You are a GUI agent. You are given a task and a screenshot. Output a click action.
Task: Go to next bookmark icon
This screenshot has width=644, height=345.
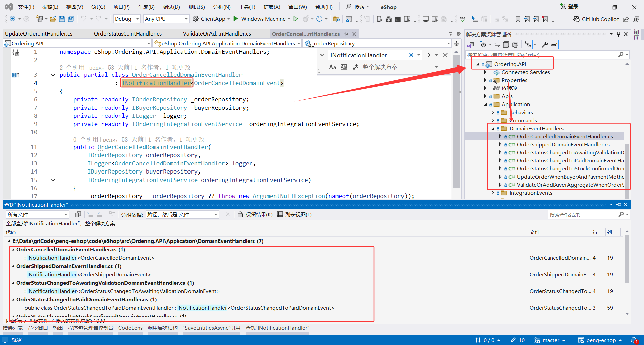(x=536, y=19)
